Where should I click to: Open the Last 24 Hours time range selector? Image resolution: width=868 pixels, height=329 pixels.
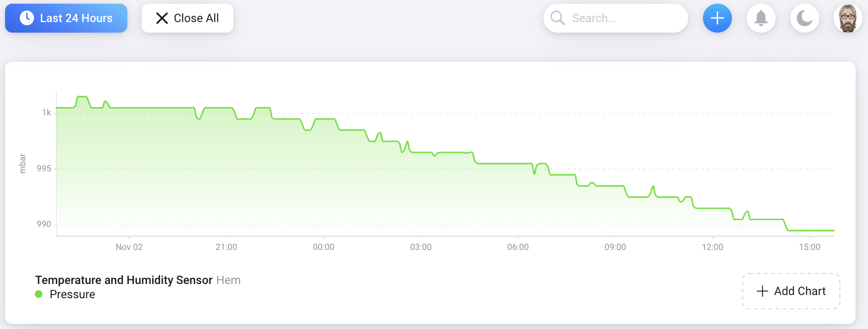coord(66,18)
